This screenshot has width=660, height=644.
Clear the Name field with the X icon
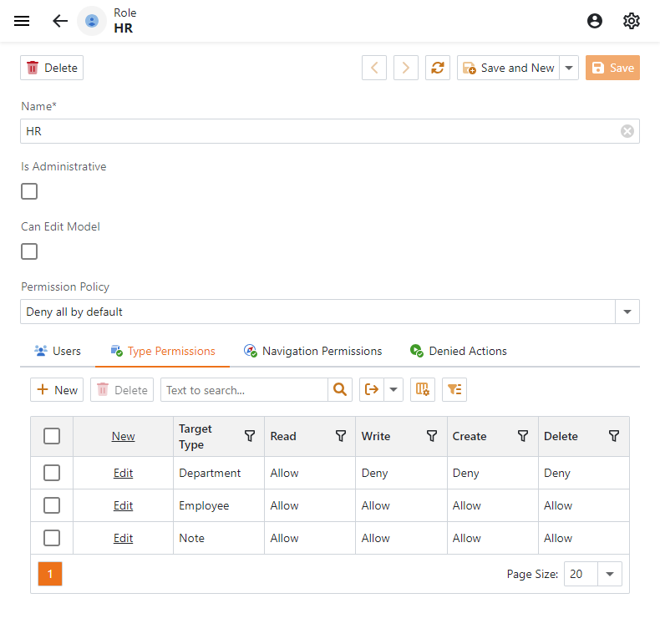click(627, 131)
